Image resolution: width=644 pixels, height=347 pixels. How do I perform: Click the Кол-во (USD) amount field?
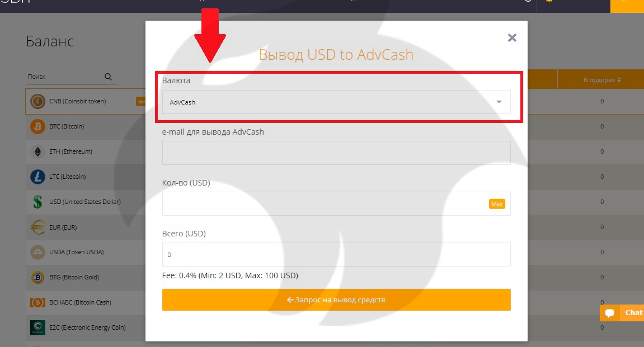tap(325, 204)
